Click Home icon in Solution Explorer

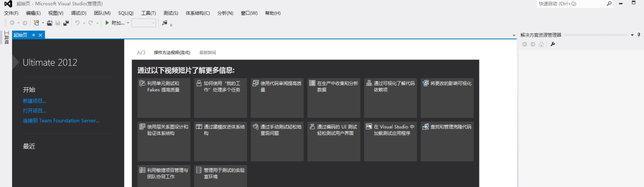(x=541, y=44)
